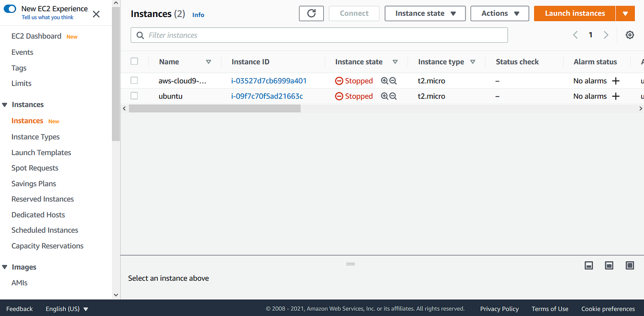Viewport: 644px width, 316px height.
Task: Click the search magnifier in the filter bar
Action: [140, 35]
